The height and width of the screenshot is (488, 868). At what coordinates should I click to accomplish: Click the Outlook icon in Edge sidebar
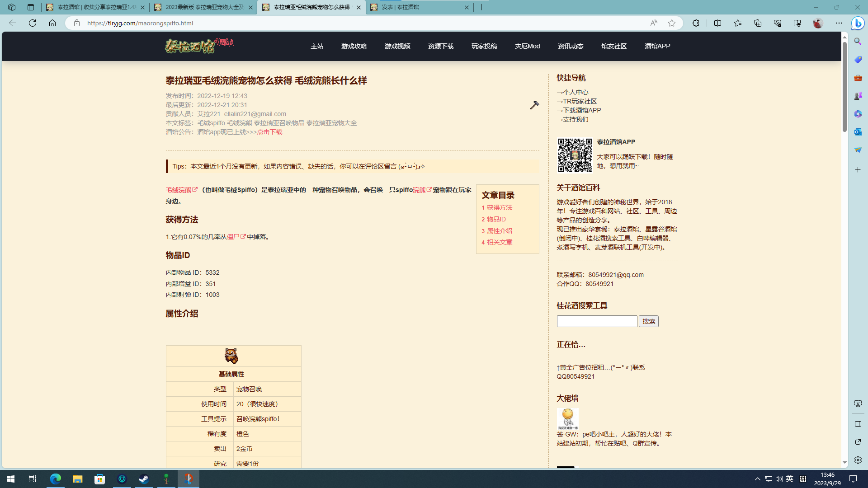(858, 132)
